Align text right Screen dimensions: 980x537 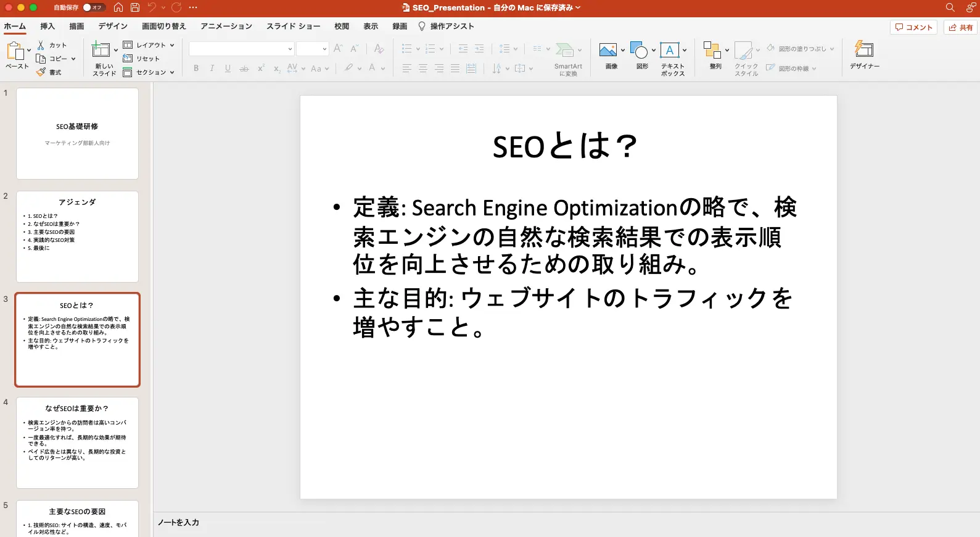[x=439, y=69]
